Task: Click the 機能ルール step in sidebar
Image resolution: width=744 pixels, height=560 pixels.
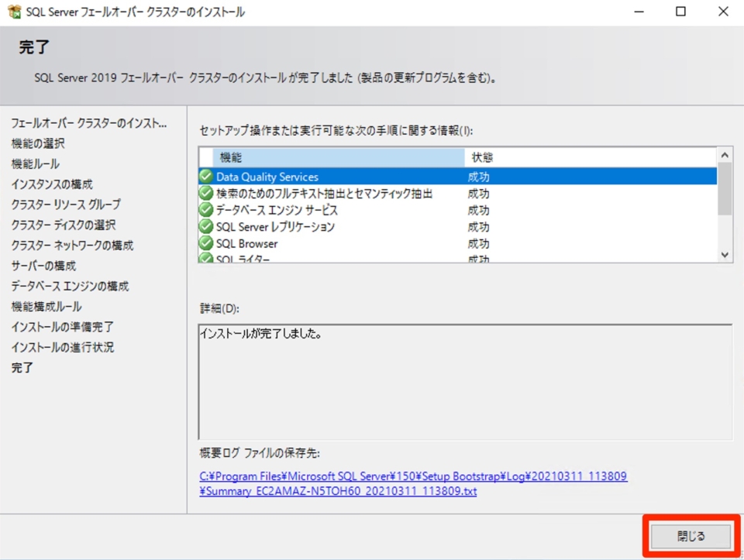Action: tap(36, 163)
